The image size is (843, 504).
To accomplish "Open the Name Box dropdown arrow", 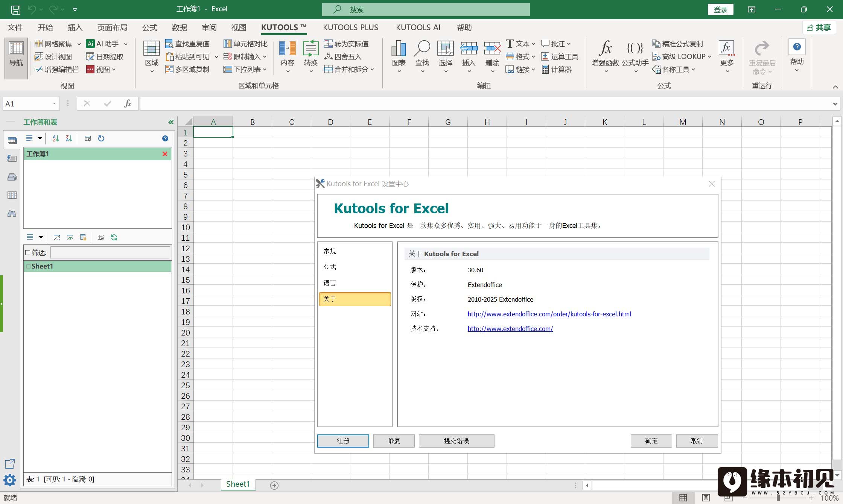I will 54,103.
